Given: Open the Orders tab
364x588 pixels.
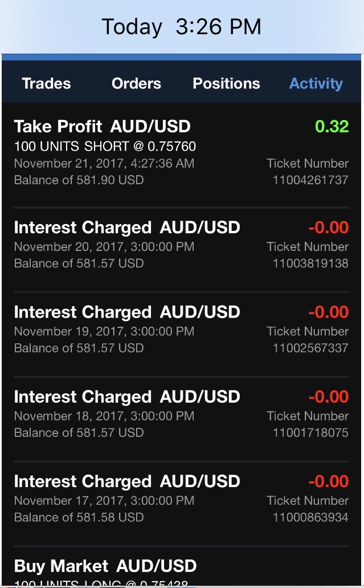Looking at the screenshot, I should point(136,83).
